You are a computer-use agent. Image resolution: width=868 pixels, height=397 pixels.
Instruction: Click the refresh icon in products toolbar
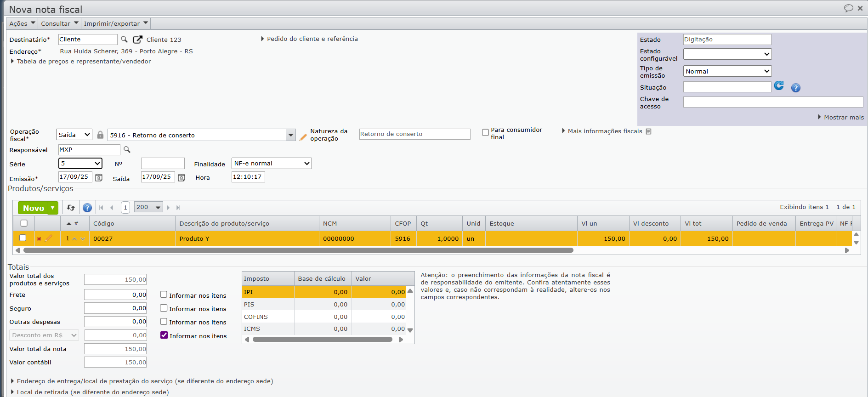pyautogui.click(x=71, y=208)
